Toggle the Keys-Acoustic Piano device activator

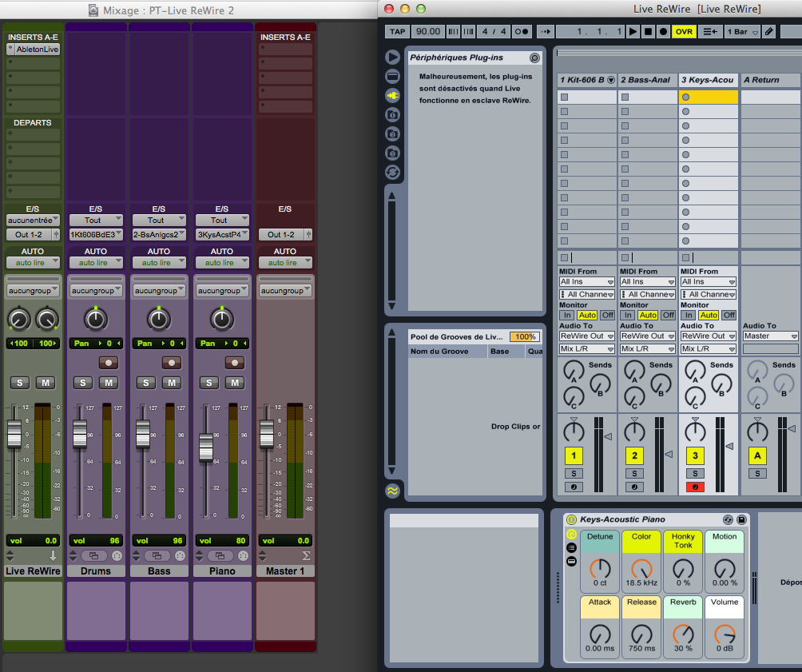tap(571, 519)
